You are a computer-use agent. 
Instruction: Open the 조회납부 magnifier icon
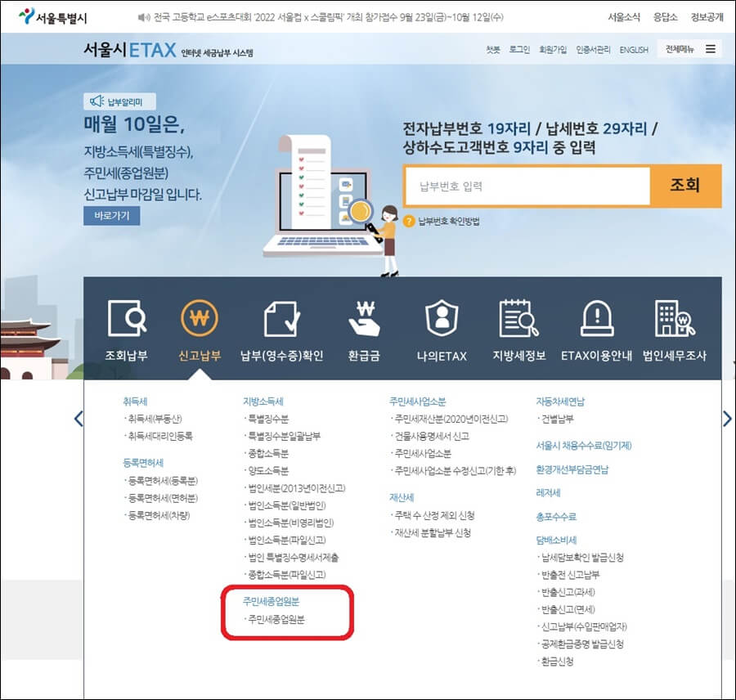[127, 318]
